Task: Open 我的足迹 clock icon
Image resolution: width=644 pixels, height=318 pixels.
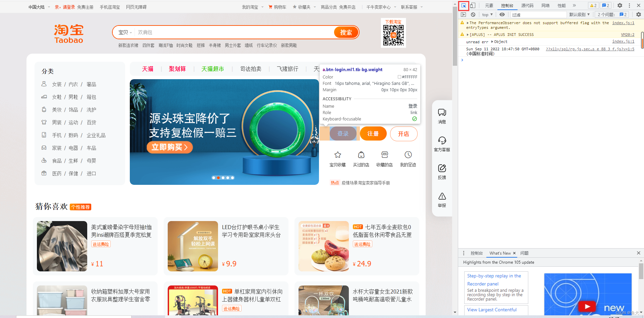Action: (x=408, y=155)
